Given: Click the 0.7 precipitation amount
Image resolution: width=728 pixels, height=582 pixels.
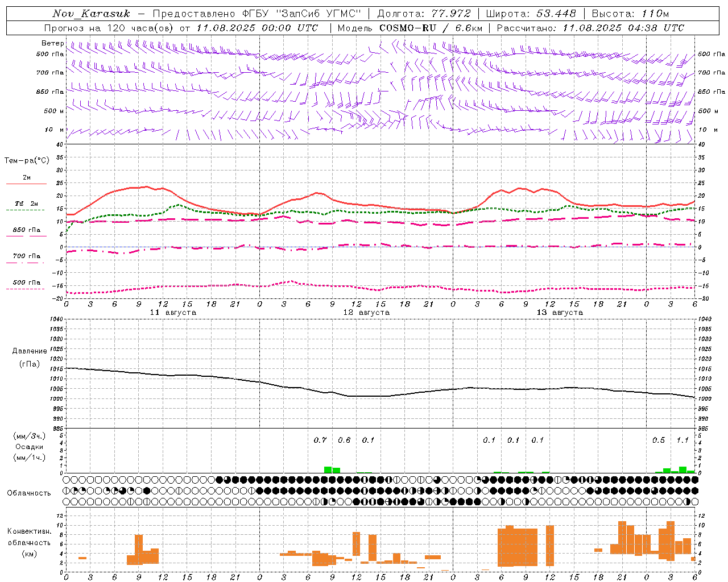Looking at the screenshot, I should [x=320, y=440].
